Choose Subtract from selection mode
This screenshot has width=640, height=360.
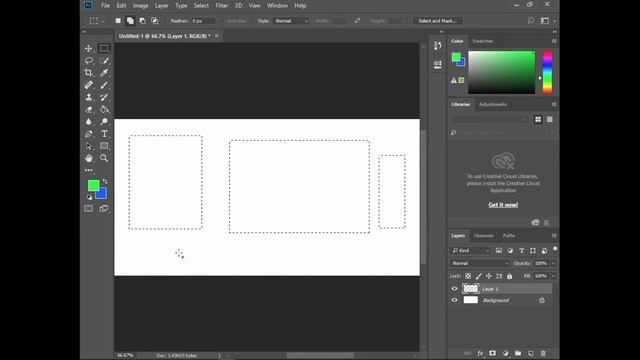click(x=142, y=20)
